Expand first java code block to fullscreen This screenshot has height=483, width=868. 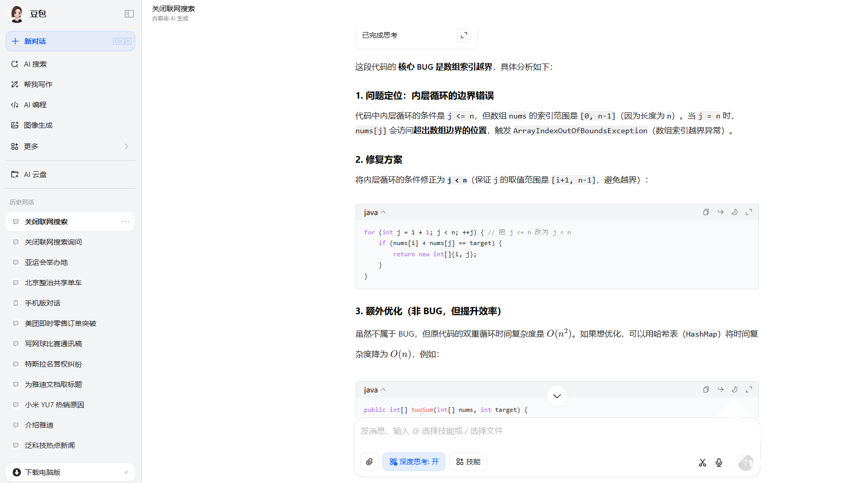tap(749, 212)
